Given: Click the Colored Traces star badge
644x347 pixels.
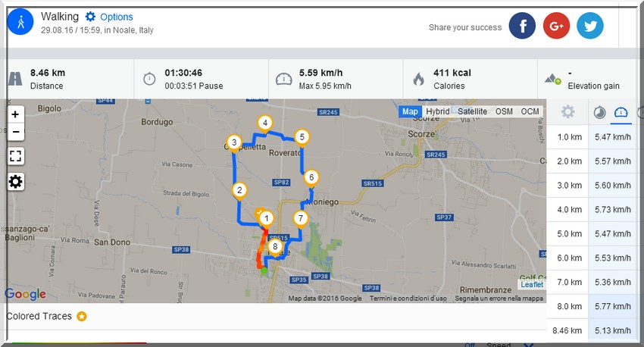Looking at the screenshot, I should pyautogui.click(x=82, y=316).
